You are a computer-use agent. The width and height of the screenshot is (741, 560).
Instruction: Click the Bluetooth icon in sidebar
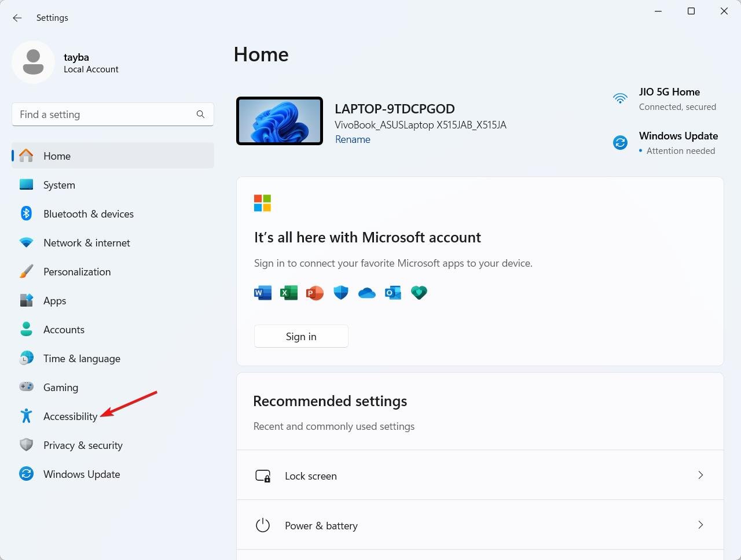coord(26,213)
